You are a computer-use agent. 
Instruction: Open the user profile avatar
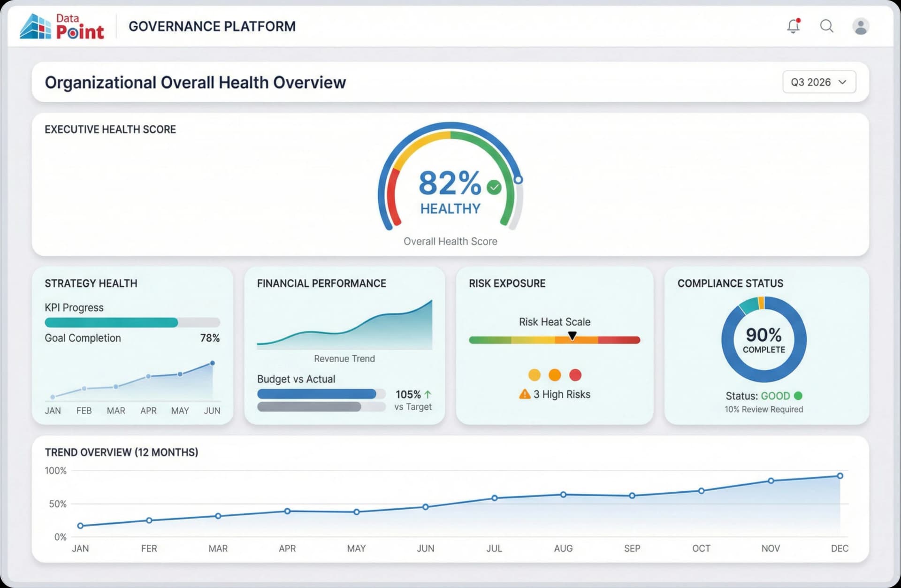(860, 26)
